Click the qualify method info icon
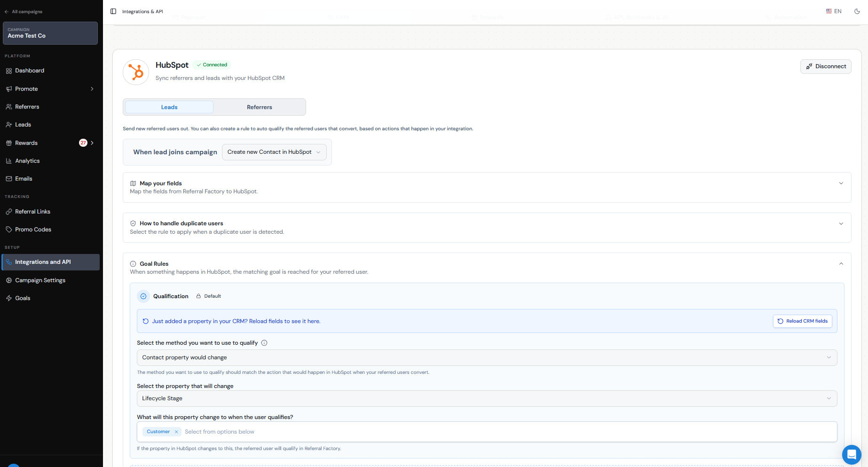 (x=264, y=343)
